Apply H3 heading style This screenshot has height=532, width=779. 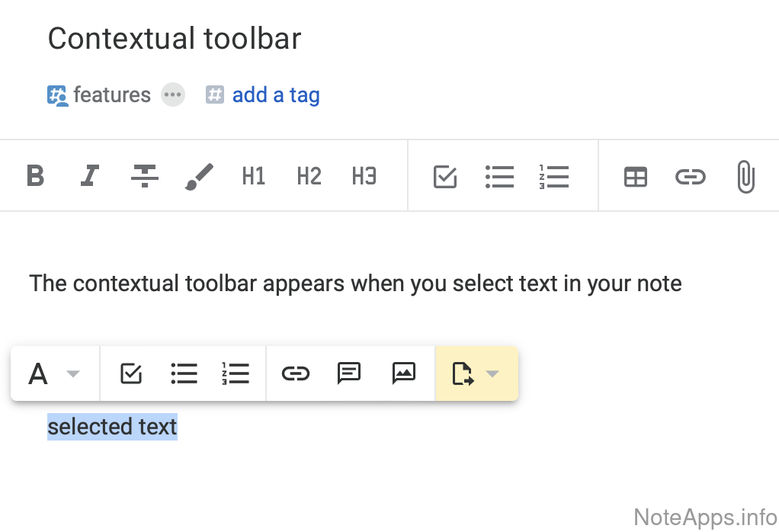pyautogui.click(x=364, y=176)
